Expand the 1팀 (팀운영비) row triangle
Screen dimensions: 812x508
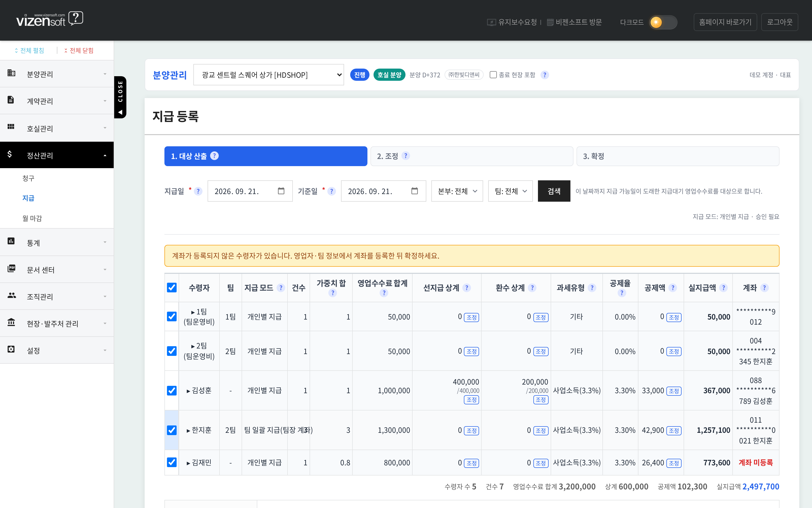tap(193, 312)
